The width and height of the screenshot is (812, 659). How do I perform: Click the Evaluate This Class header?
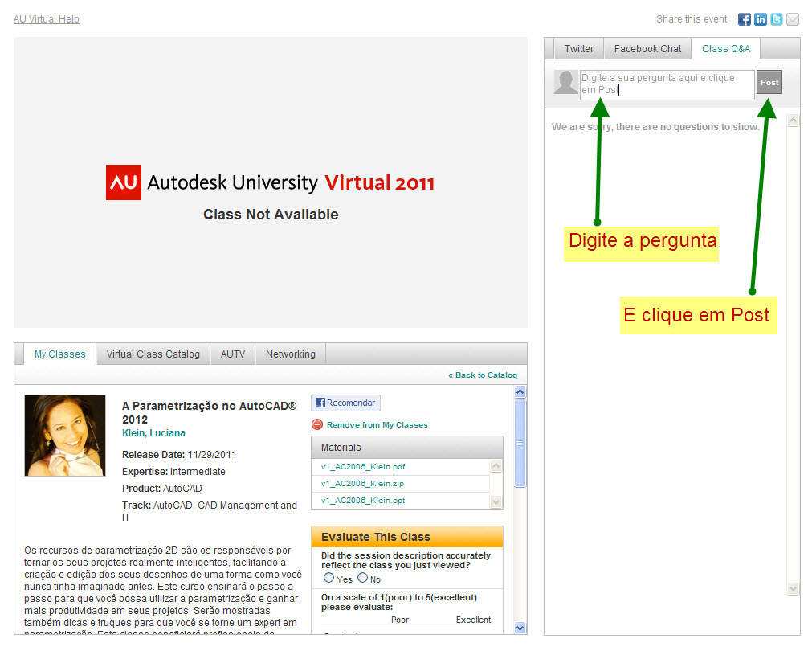pyautogui.click(x=406, y=537)
